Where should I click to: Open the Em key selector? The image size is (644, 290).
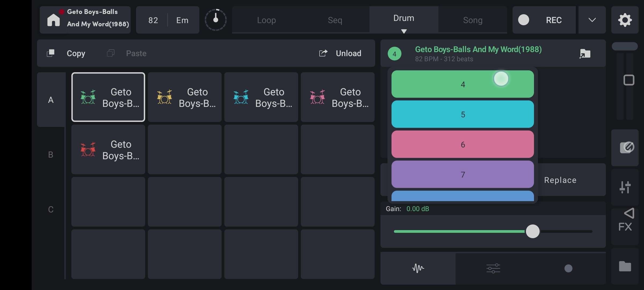coord(182,20)
